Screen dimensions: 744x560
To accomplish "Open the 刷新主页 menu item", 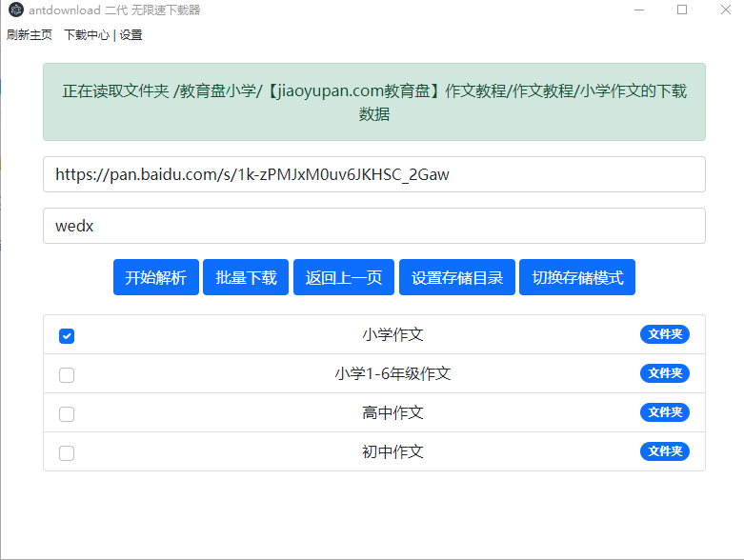I will tap(30, 34).
